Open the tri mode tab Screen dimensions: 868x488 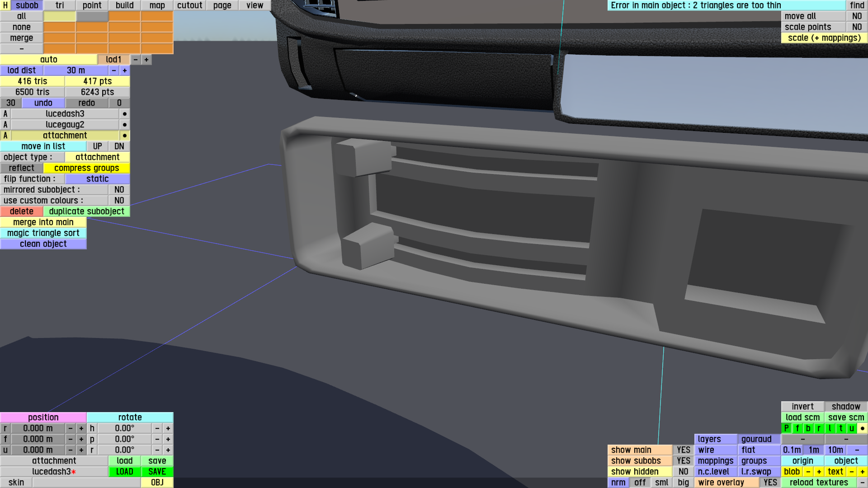[x=60, y=5]
